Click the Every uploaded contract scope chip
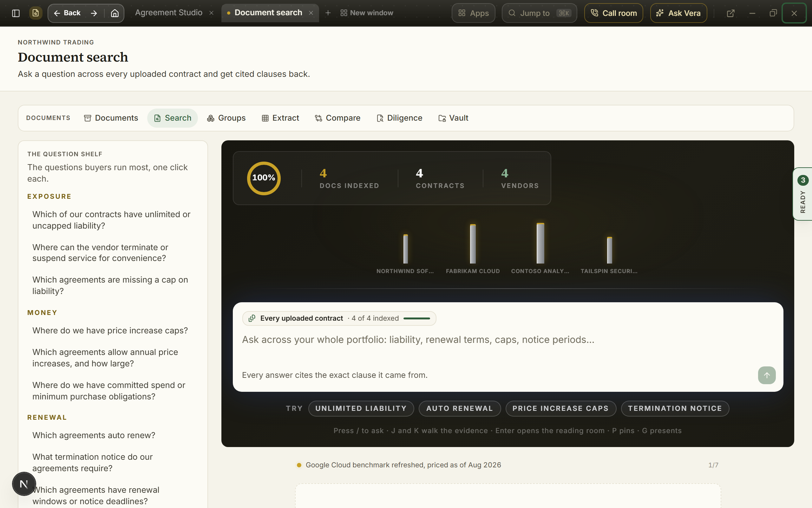 click(339, 318)
